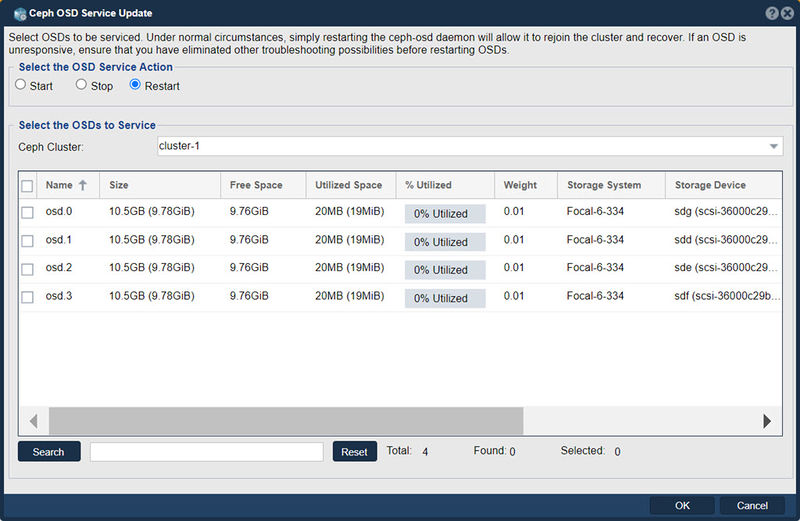The width and height of the screenshot is (800, 521).
Task: Click the osd.1 utilization progress bar
Action: (x=445, y=242)
